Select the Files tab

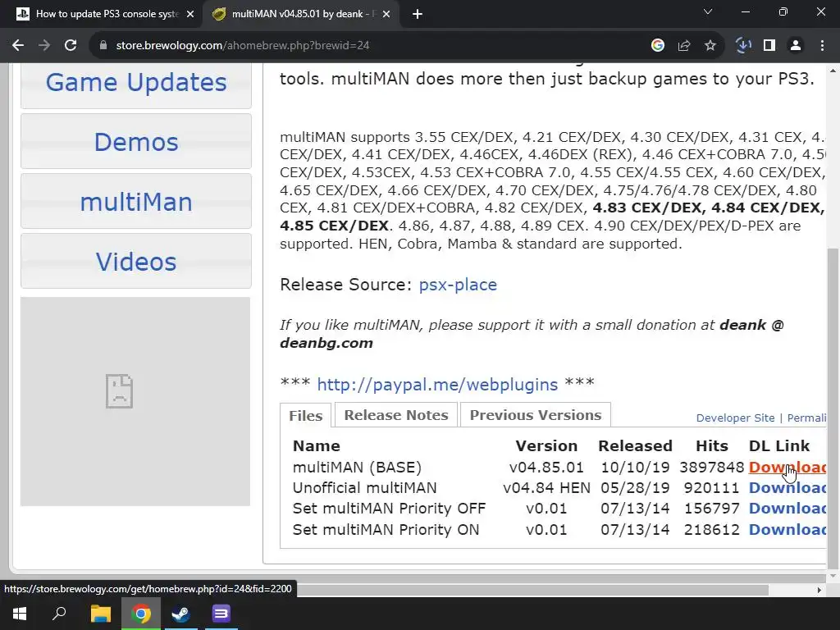(x=306, y=415)
